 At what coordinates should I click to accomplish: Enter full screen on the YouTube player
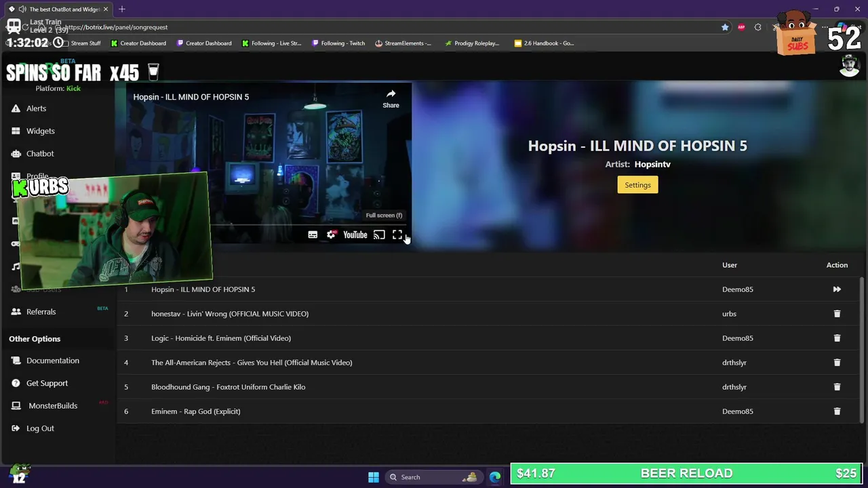(397, 235)
